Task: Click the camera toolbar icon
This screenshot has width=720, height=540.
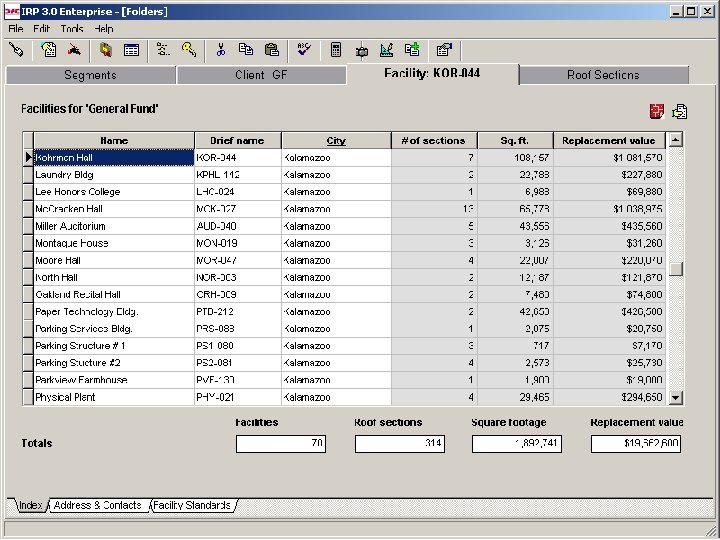Action: click(361, 51)
